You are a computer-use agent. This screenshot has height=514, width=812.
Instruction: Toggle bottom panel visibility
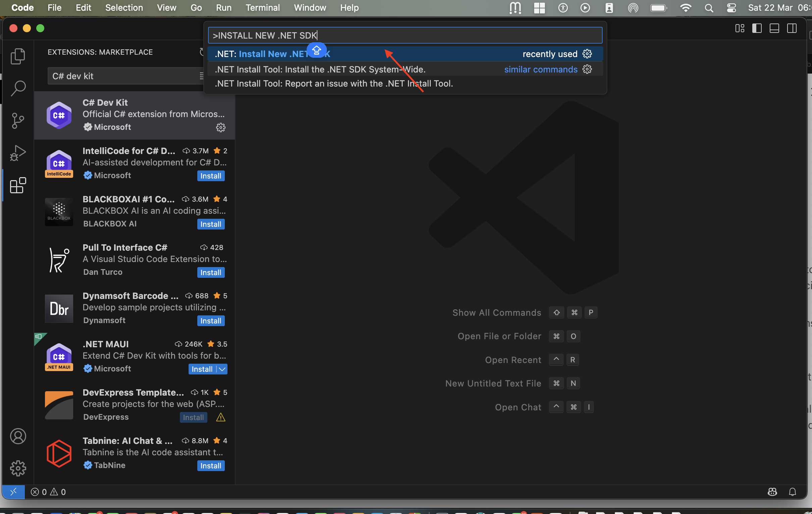pyautogui.click(x=774, y=28)
